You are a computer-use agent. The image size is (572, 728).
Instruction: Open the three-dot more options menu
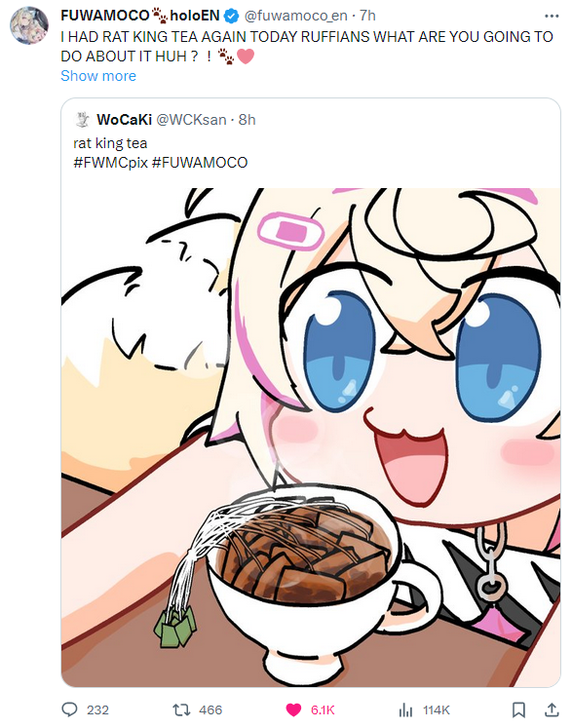click(552, 16)
